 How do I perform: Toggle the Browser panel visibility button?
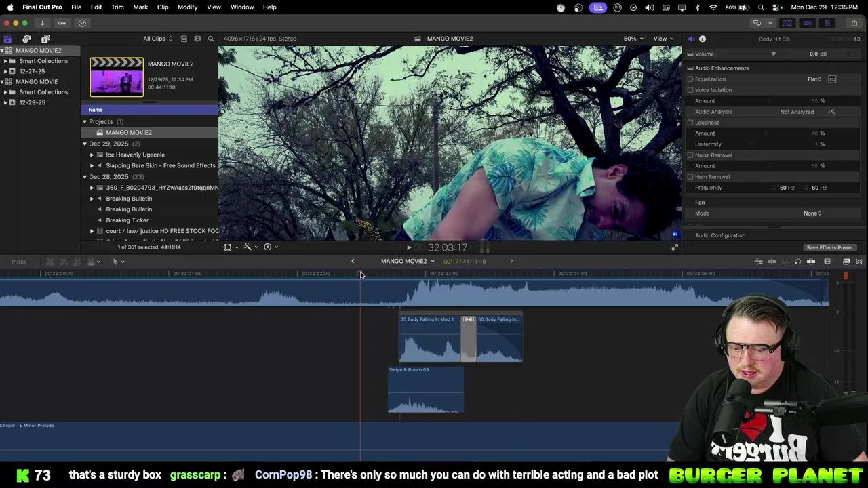[787, 23]
